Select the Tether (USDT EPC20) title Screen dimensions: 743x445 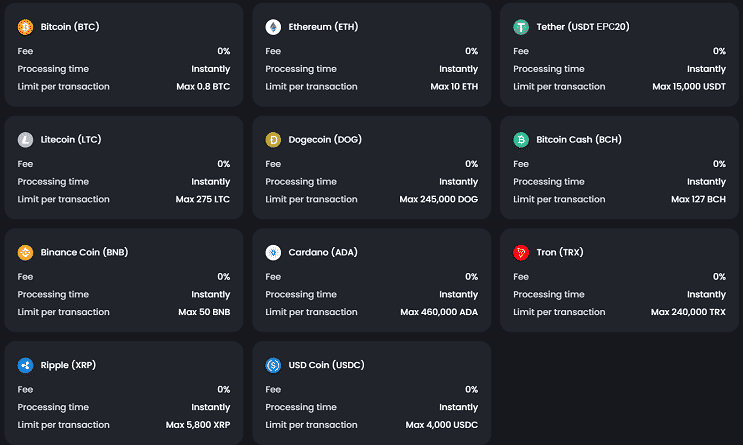click(x=583, y=27)
